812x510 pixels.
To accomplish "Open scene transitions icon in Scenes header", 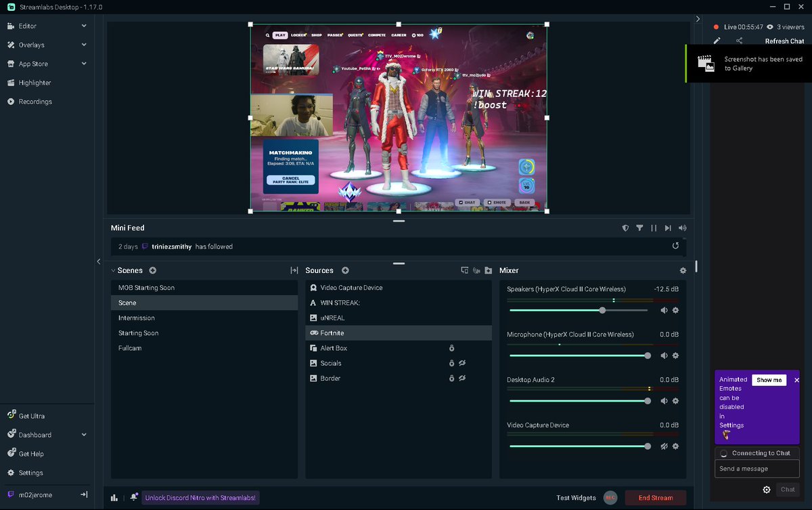I will pyautogui.click(x=294, y=270).
